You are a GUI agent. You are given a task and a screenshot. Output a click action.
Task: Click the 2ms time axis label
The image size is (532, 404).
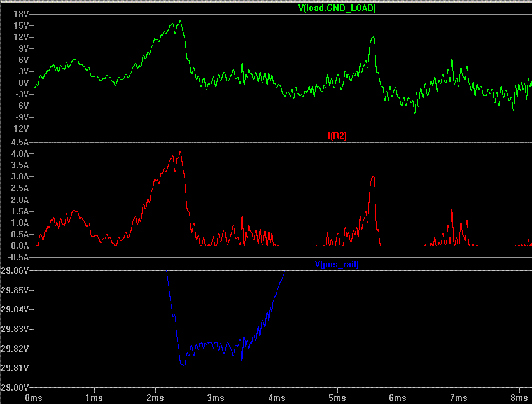pyautogui.click(x=155, y=398)
